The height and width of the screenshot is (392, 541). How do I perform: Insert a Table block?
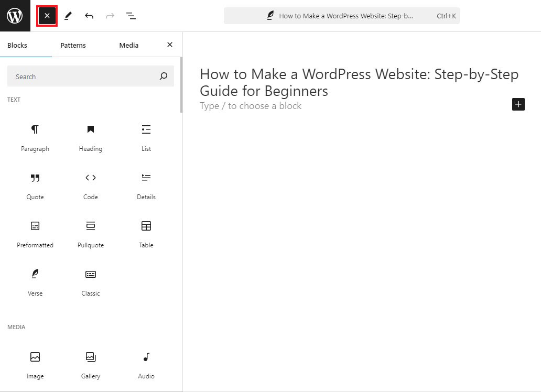click(x=146, y=235)
